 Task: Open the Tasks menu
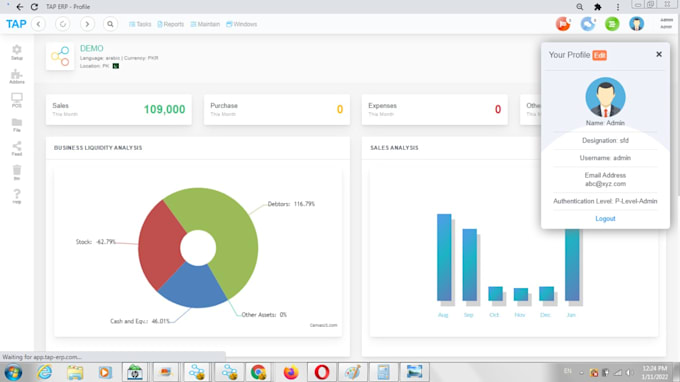140,24
